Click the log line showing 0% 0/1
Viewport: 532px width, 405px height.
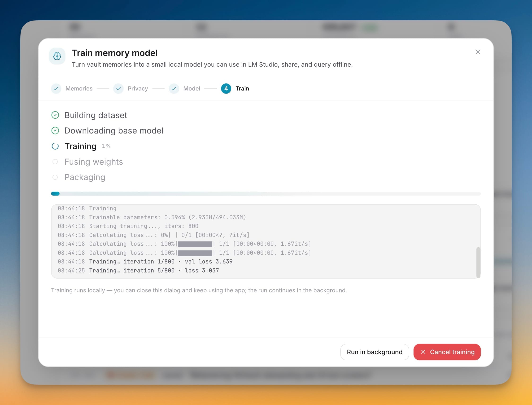tap(153, 235)
